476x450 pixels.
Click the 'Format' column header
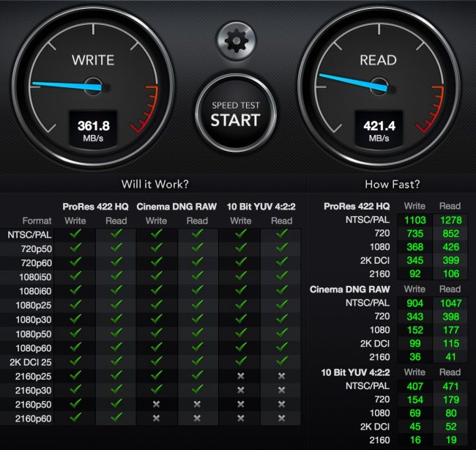coord(37,221)
